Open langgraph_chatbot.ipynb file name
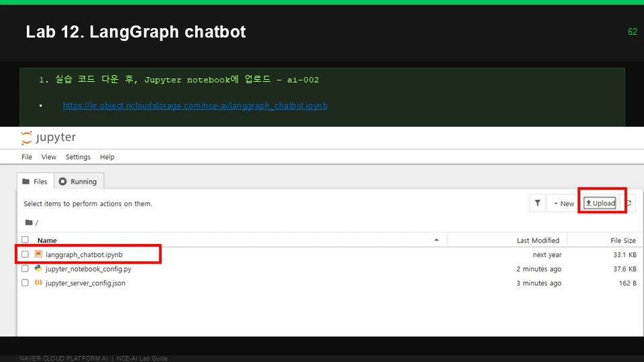Image resolution: width=644 pixels, height=362 pixels. pyautogui.click(x=85, y=255)
